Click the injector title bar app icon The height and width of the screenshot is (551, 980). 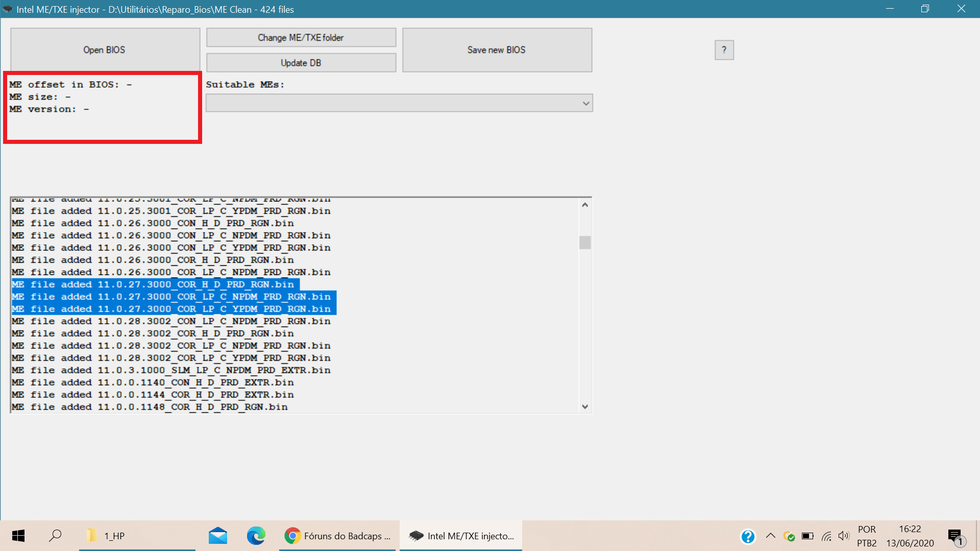(x=8, y=9)
